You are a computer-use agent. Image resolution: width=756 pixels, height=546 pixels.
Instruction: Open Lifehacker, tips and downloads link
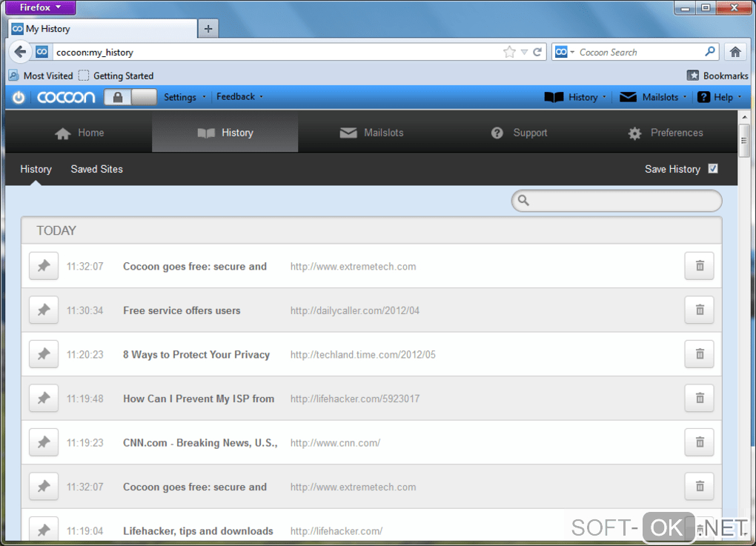[198, 531]
